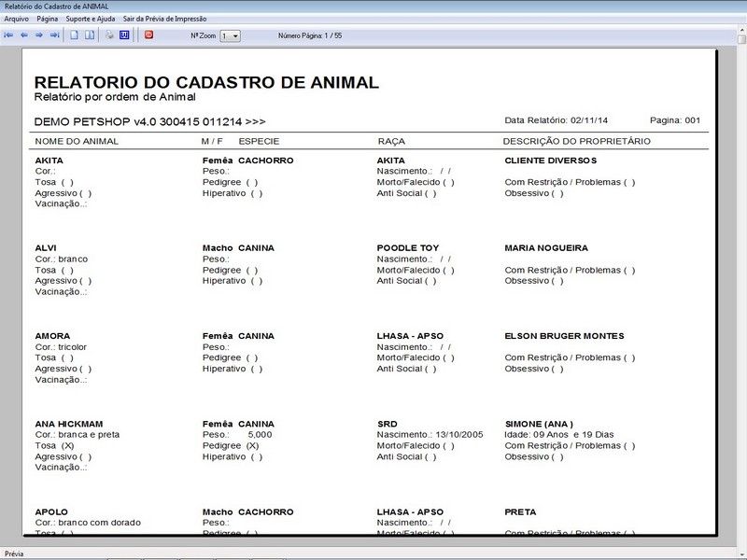Expand the zoom level combo box arrow

235,35
